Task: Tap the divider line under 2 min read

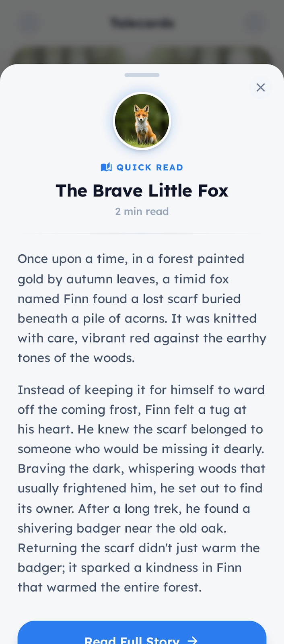Action: pyautogui.click(x=142, y=233)
